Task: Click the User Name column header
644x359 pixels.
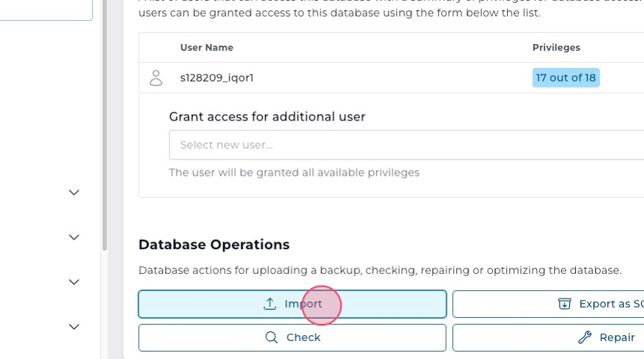Action: [x=207, y=48]
